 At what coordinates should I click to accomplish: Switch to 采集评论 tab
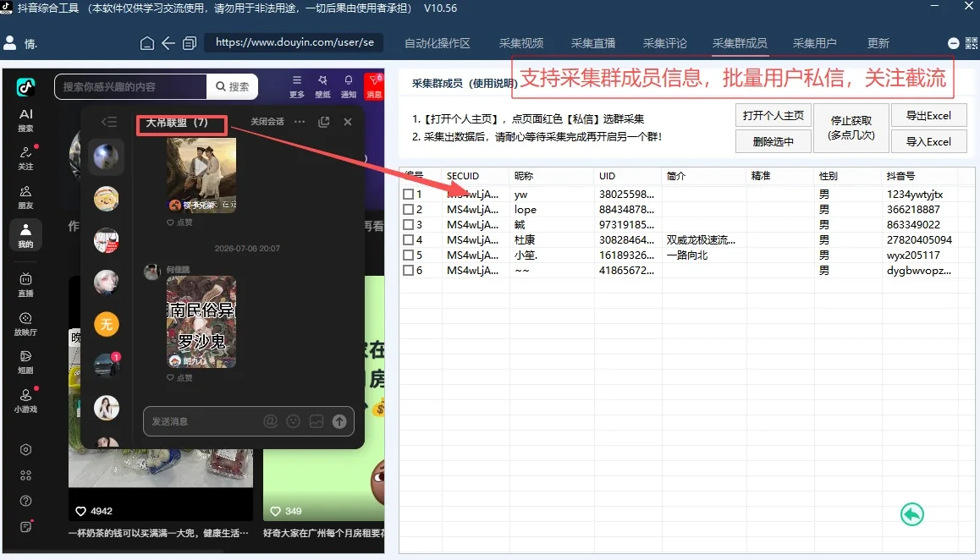664,43
